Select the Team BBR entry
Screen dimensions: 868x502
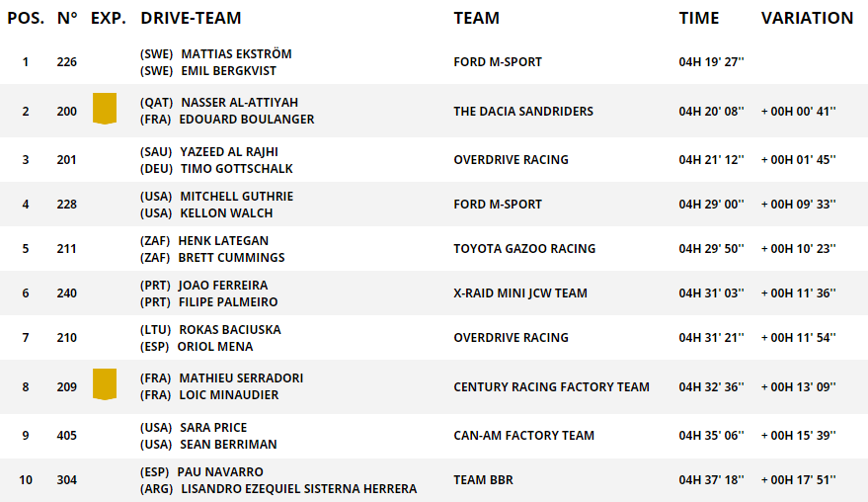[x=483, y=480]
